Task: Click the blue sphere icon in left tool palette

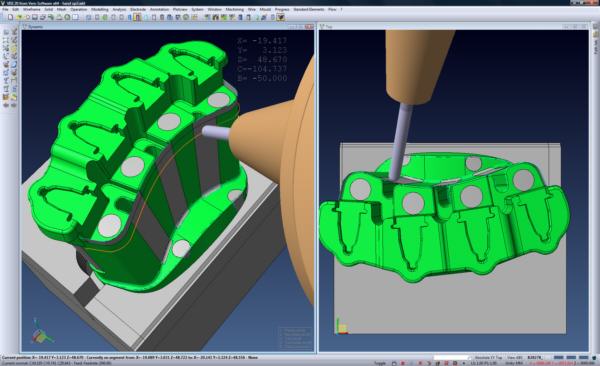Action: click(x=14, y=65)
